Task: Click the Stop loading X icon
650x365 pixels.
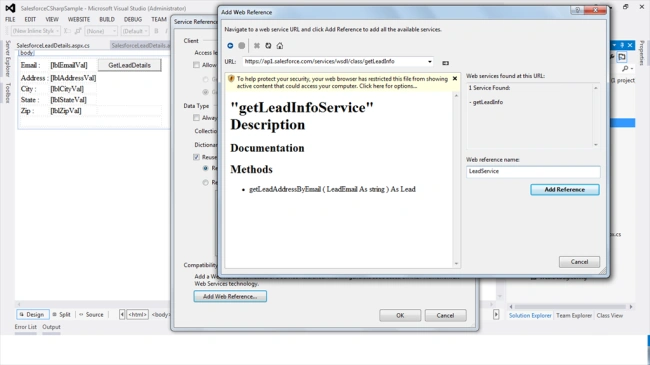Action: point(257,46)
